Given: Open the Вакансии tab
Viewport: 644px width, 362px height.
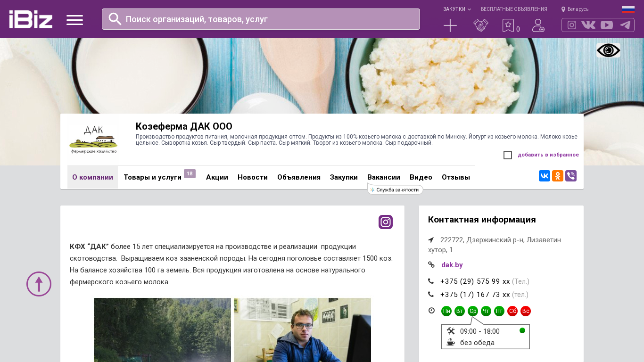Looking at the screenshot, I should 384,177.
